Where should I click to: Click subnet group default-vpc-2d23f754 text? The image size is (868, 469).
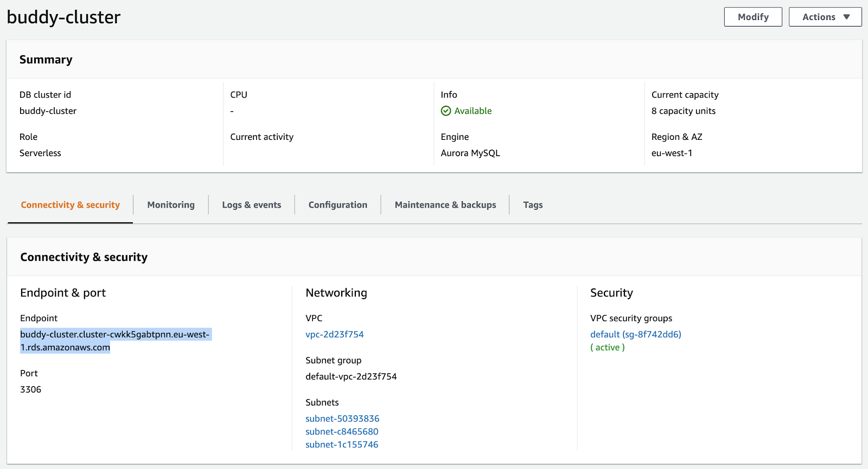point(351,376)
